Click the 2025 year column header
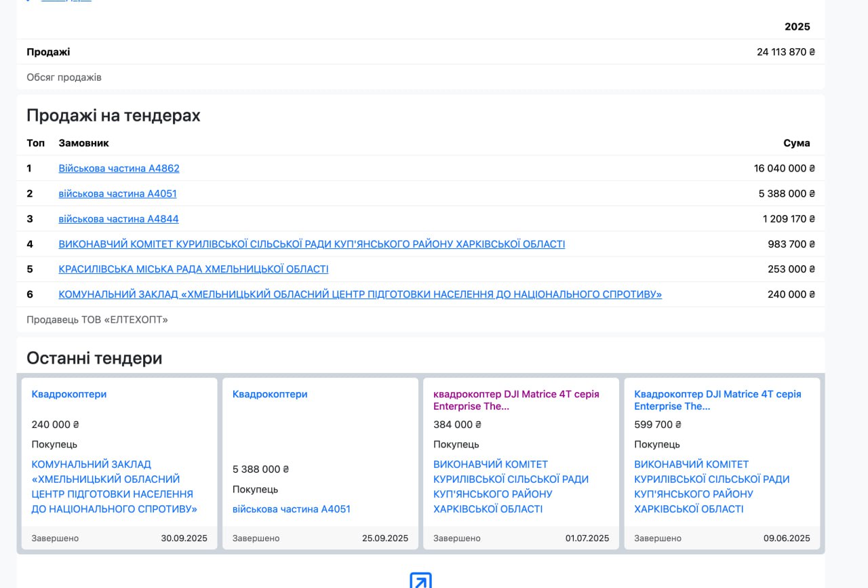868x588 pixels. 797,26
